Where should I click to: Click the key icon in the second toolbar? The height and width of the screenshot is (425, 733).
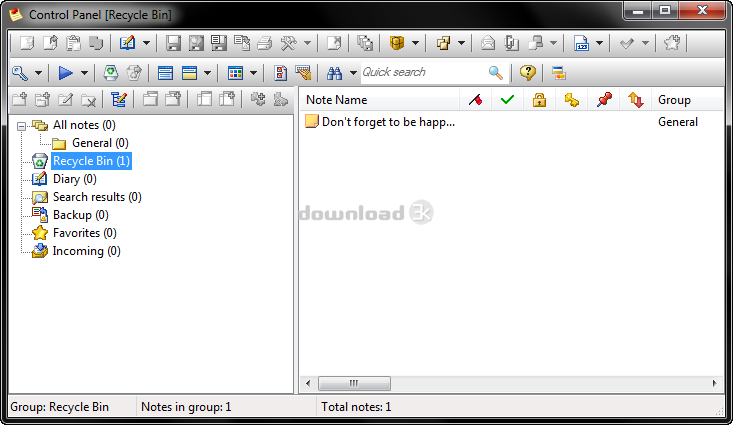pyautogui.click(x=20, y=73)
